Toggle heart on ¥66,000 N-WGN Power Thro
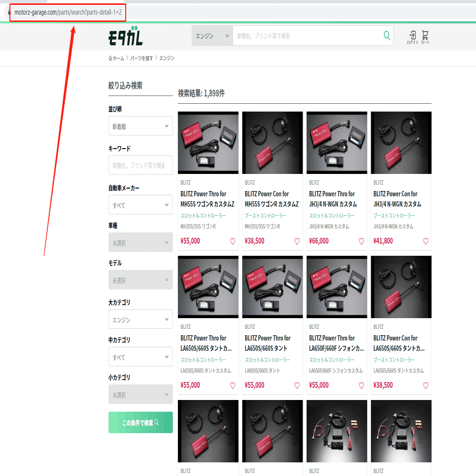This screenshot has height=476, width=476. click(x=361, y=241)
